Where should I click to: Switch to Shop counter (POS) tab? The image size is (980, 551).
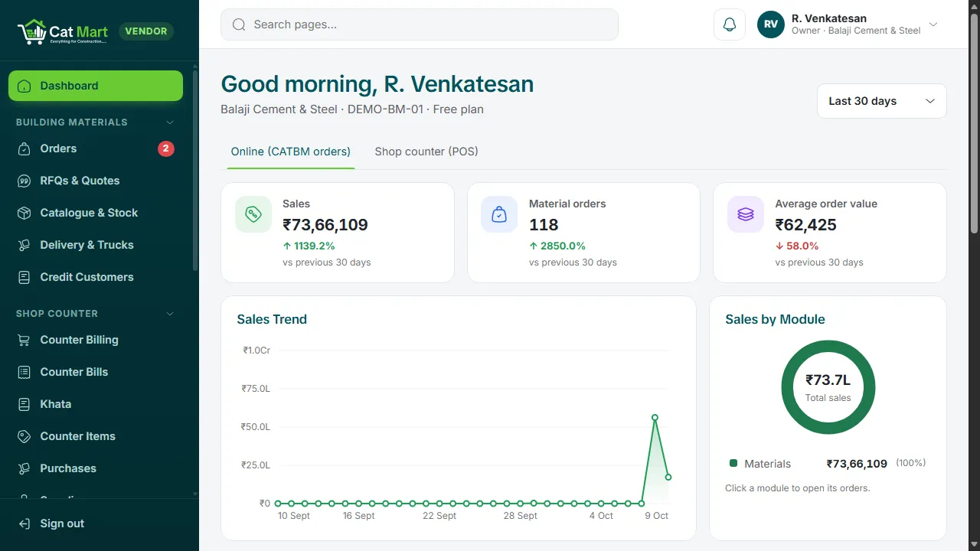pyautogui.click(x=426, y=152)
